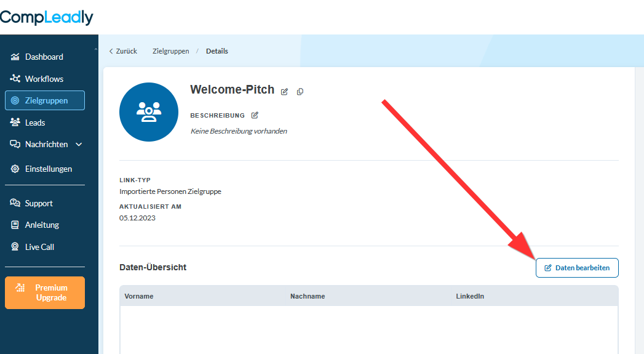Select Zielgruppen in the sidebar

point(45,100)
